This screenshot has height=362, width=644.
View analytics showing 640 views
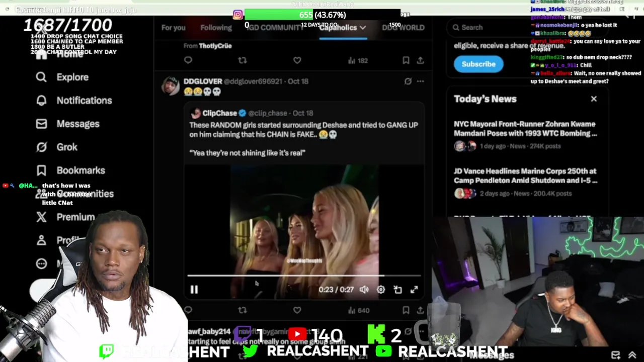click(358, 310)
